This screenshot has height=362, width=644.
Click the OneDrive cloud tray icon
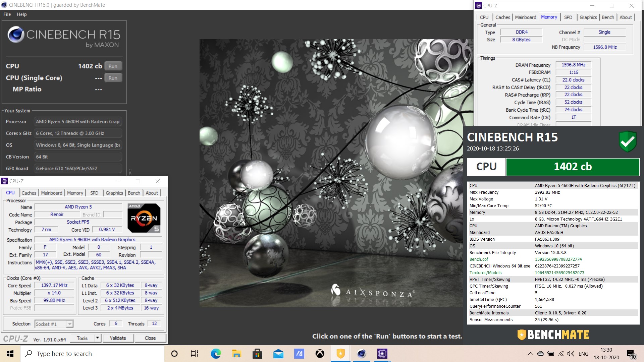[540, 354]
